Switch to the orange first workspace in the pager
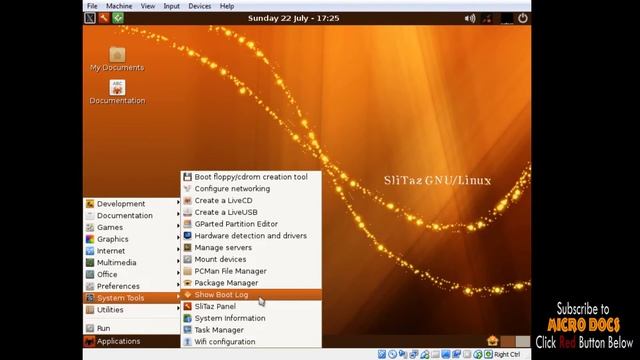 508,341
